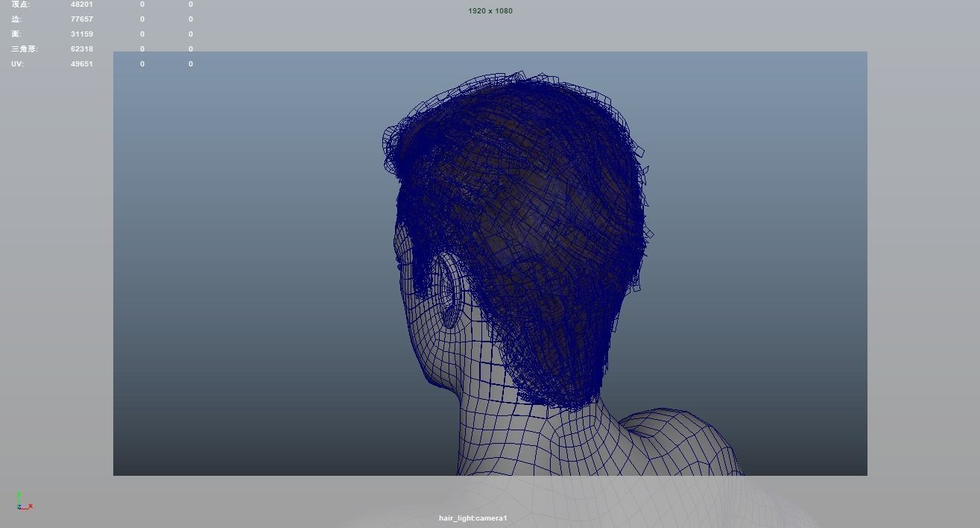Screen dimensions: 980x528
Task: Select the edge count value 77657
Action: [x=82, y=19]
